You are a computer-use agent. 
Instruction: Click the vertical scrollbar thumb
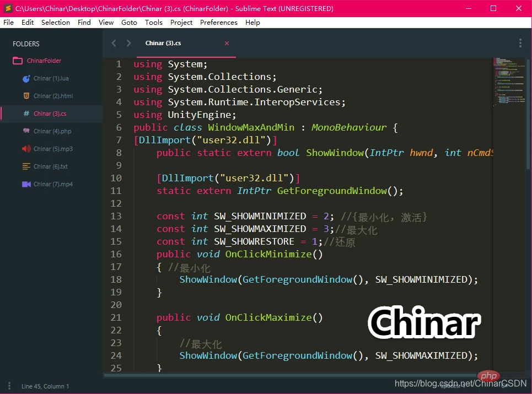tap(529, 114)
